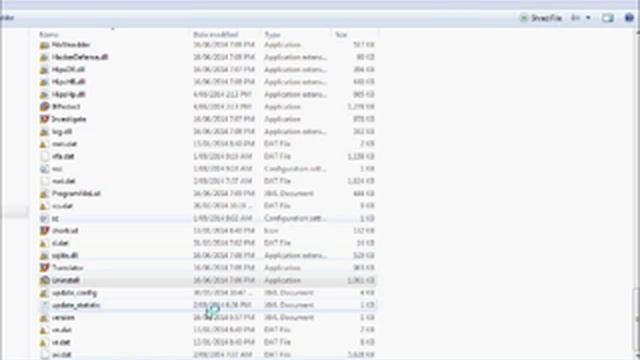Open the view options dropdown arrow
This screenshot has height=360, width=640.
click(x=588, y=18)
